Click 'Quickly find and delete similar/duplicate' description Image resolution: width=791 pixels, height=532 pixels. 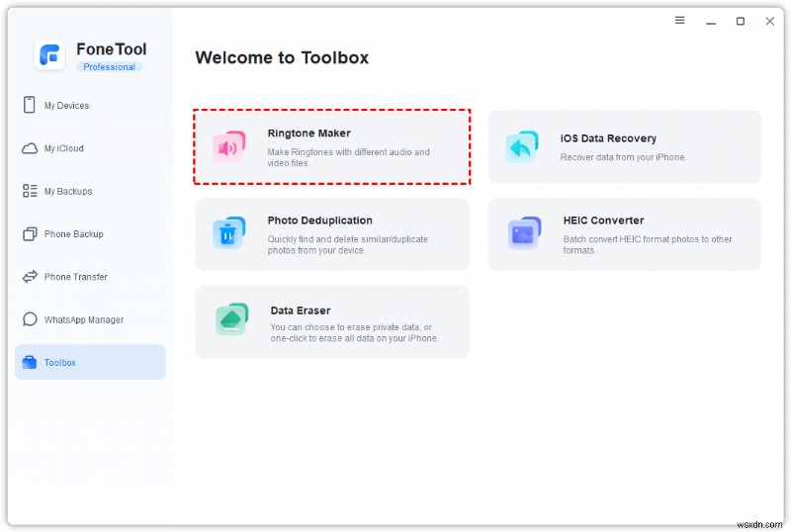tap(348, 245)
